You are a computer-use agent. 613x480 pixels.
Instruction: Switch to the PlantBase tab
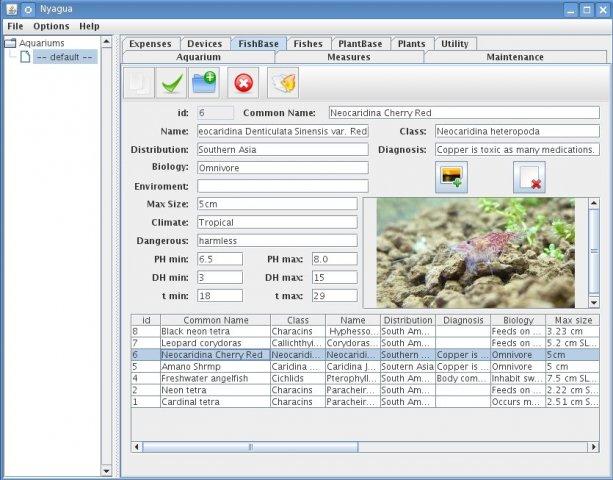(x=361, y=44)
